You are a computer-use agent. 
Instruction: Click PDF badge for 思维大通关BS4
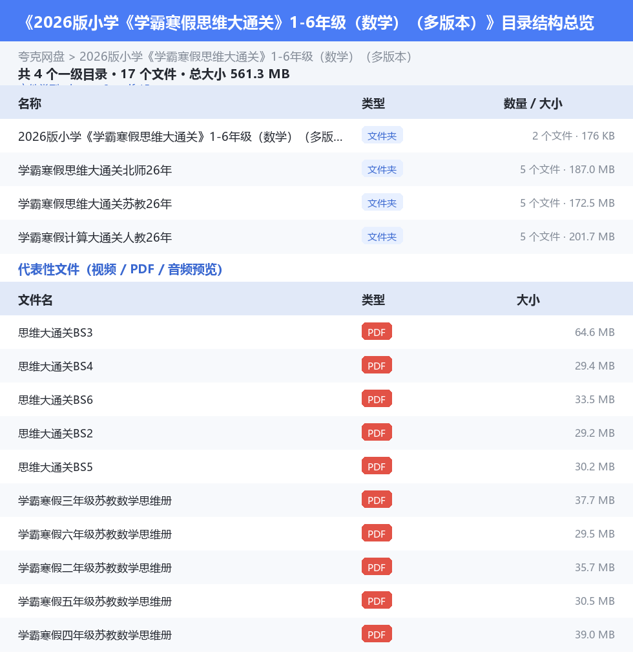377,366
